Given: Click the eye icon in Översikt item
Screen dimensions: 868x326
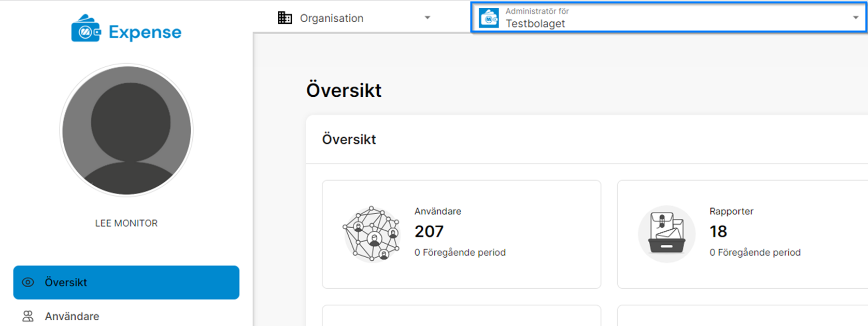Looking at the screenshot, I should pos(28,283).
